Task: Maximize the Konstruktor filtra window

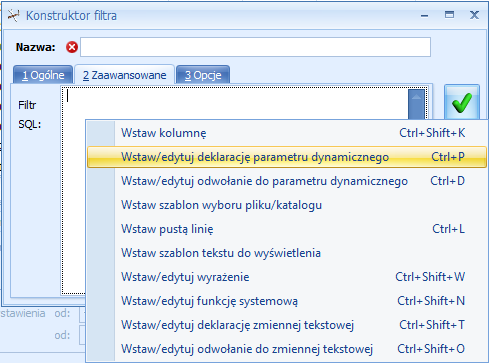Action: 449,15
